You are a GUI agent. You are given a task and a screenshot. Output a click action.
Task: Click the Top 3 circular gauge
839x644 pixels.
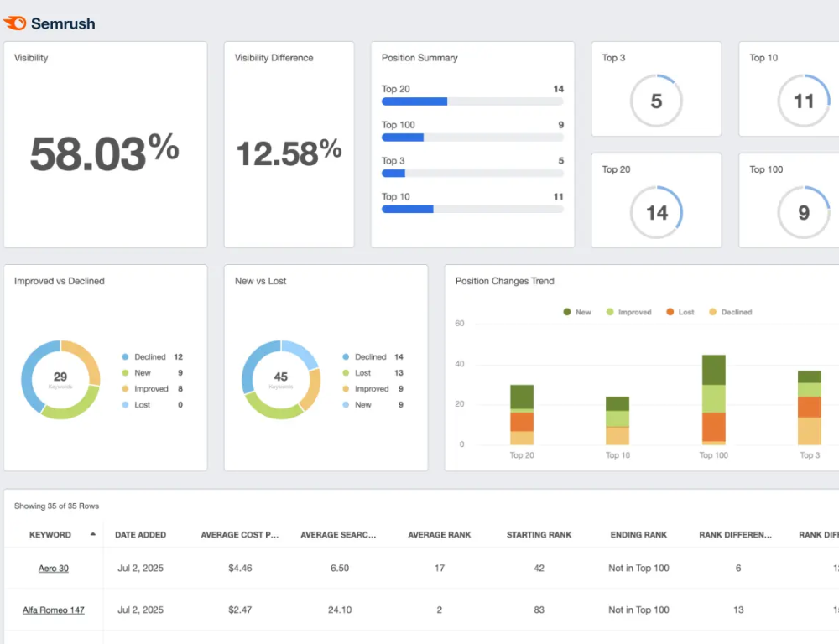pyautogui.click(x=656, y=101)
